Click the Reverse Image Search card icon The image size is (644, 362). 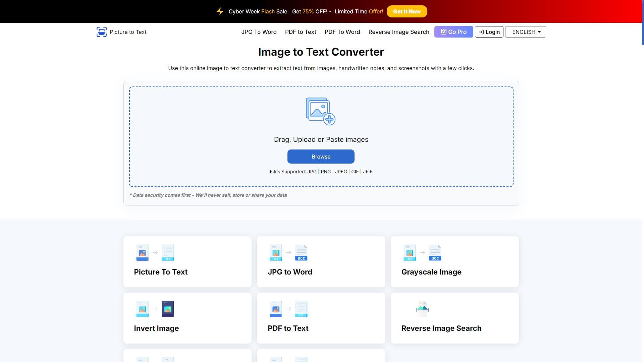[422, 309]
